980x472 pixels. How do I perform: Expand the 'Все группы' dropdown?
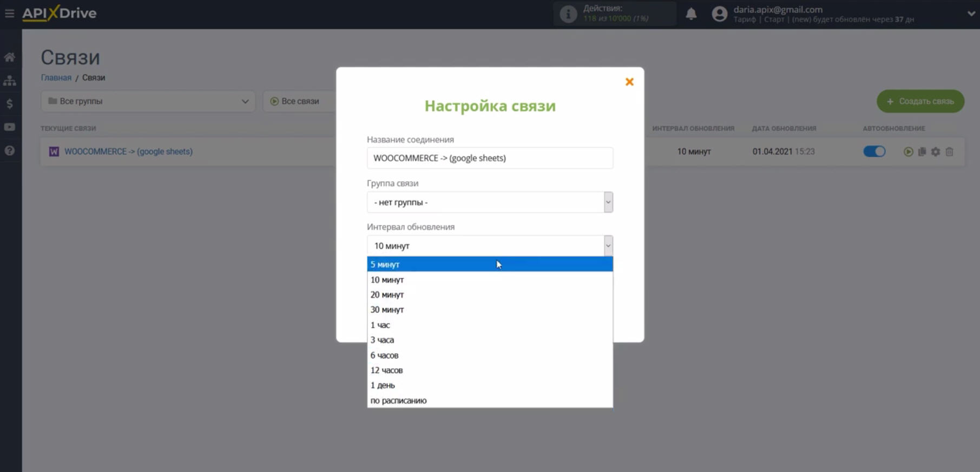[x=148, y=101]
